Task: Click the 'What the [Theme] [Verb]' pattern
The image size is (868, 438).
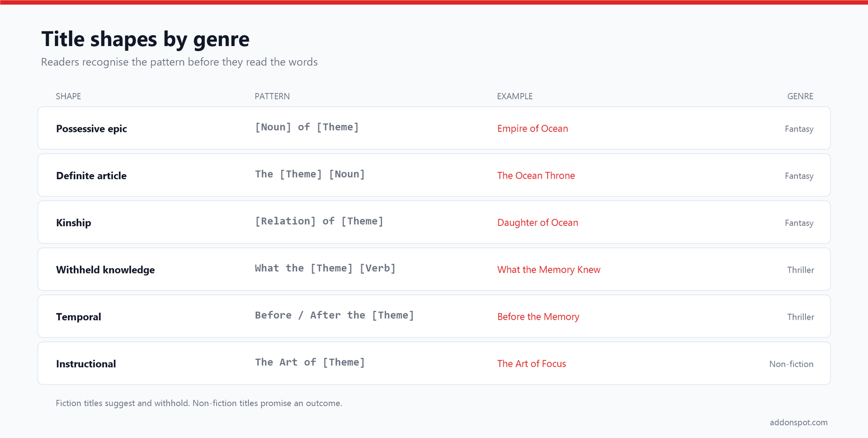Action: (x=325, y=268)
